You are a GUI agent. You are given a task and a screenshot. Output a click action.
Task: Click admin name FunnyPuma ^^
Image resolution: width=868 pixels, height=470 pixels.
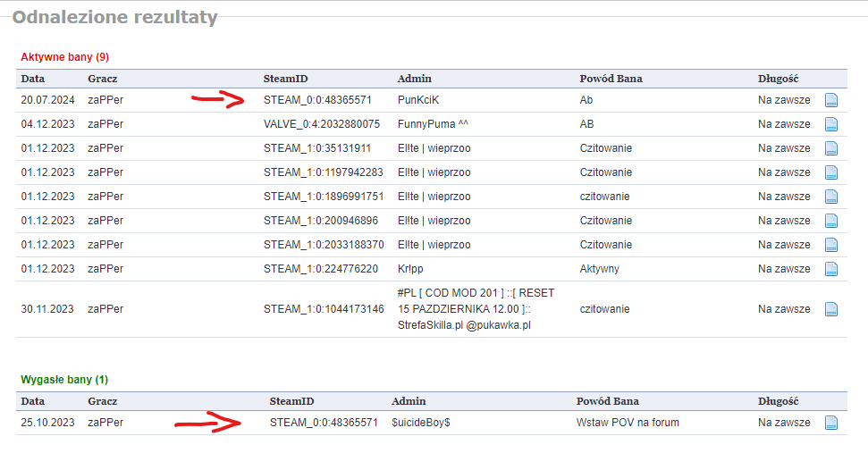tap(433, 124)
